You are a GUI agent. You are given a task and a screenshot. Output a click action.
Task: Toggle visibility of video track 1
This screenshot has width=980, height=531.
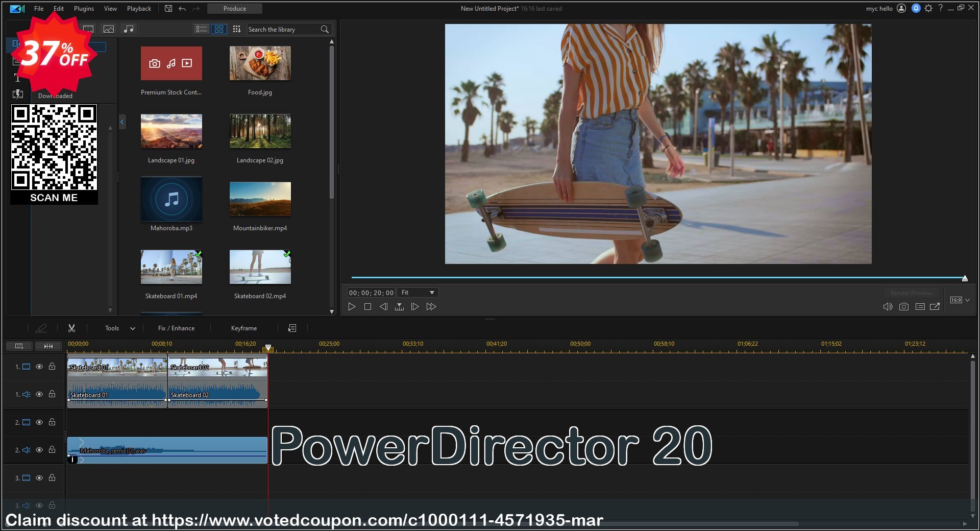tap(39, 367)
